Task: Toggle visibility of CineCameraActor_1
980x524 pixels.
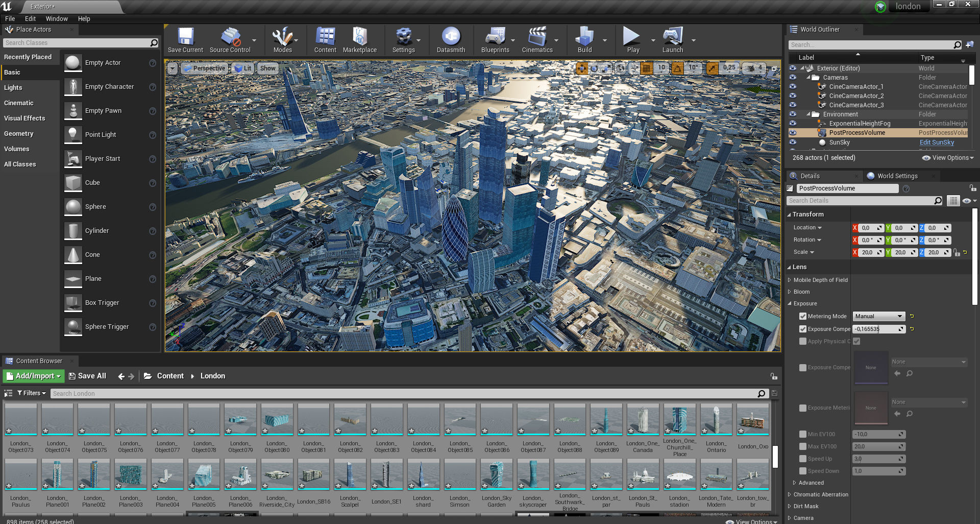Action: click(793, 87)
